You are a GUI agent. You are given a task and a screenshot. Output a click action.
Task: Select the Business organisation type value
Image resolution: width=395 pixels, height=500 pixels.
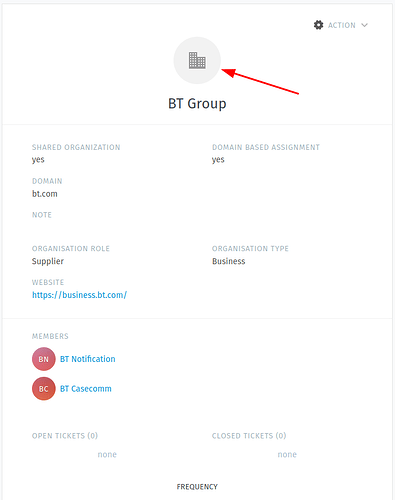coord(229,261)
